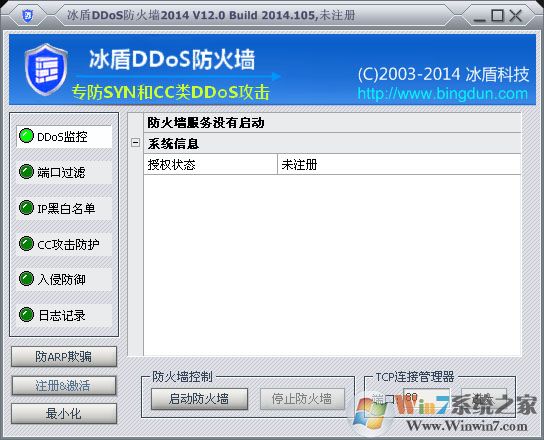Click the 防ARP欺骗 button
Viewport: 544px width, 440px height.
(64, 356)
